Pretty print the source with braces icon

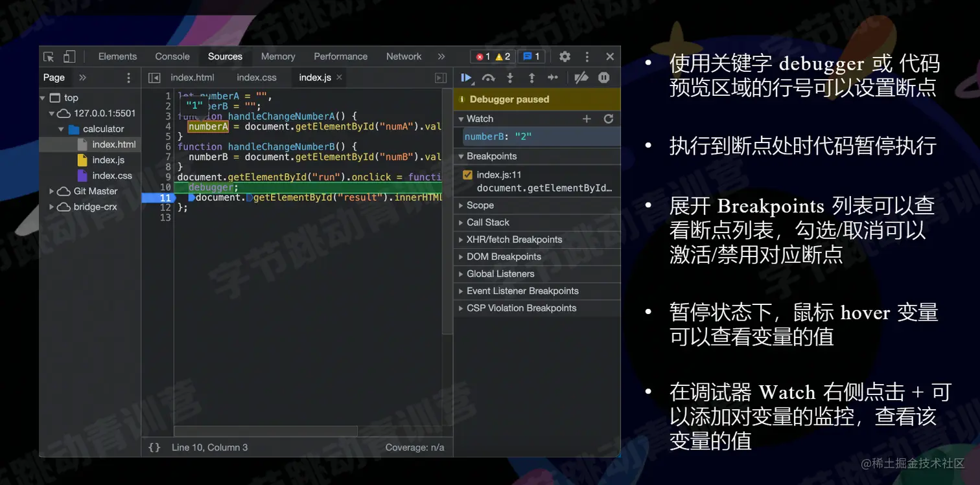coord(154,447)
